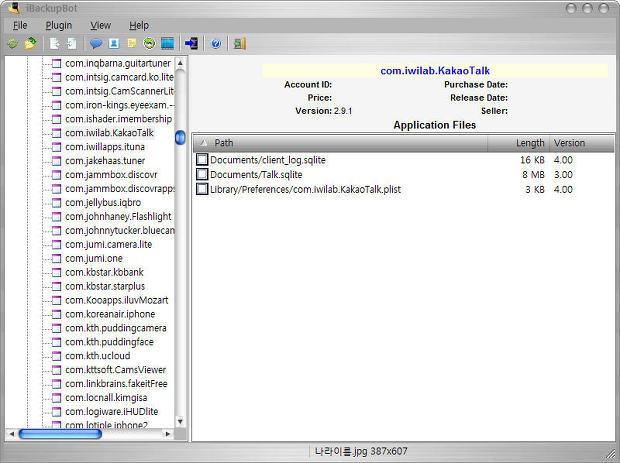Select com.locnall.kimgisa in the tree
Screen dimensions: 620x463
[106, 398]
